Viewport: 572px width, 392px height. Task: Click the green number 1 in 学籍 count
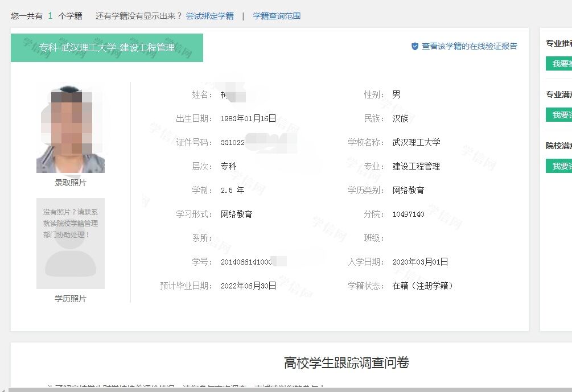pos(50,16)
